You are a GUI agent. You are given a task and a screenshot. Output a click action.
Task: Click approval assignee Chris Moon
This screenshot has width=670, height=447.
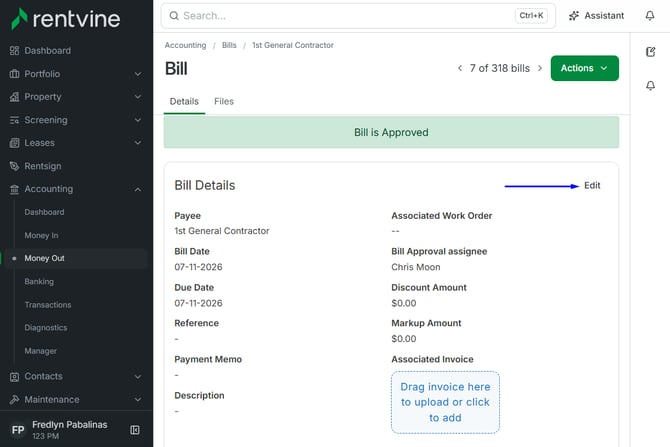coord(416,267)
